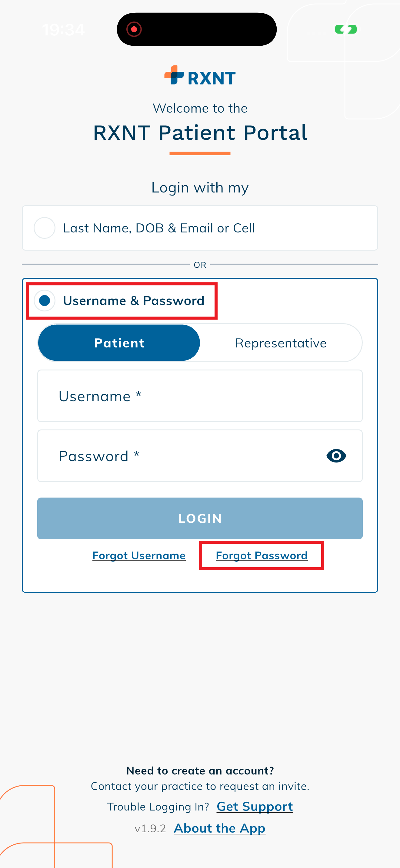Tap the 'Need to create an account?' text
The image size is (400, 868).
click(200, 771)
